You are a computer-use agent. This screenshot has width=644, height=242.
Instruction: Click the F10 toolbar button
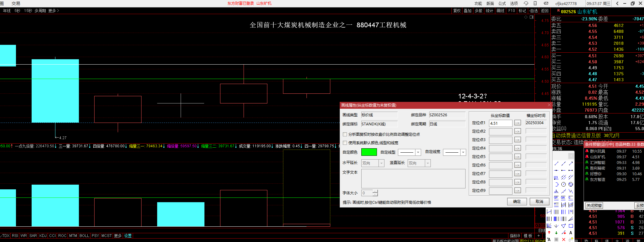(512, 11)
